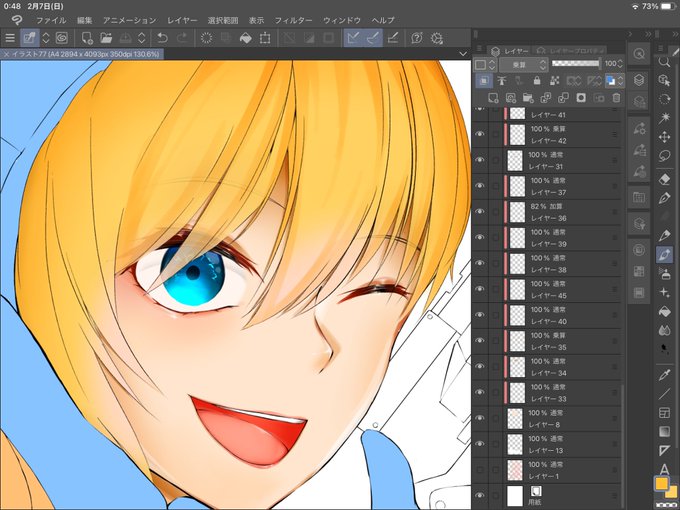
Task: Toggle Set as reference layer lighthouse
Action: (x=502, y=81)
